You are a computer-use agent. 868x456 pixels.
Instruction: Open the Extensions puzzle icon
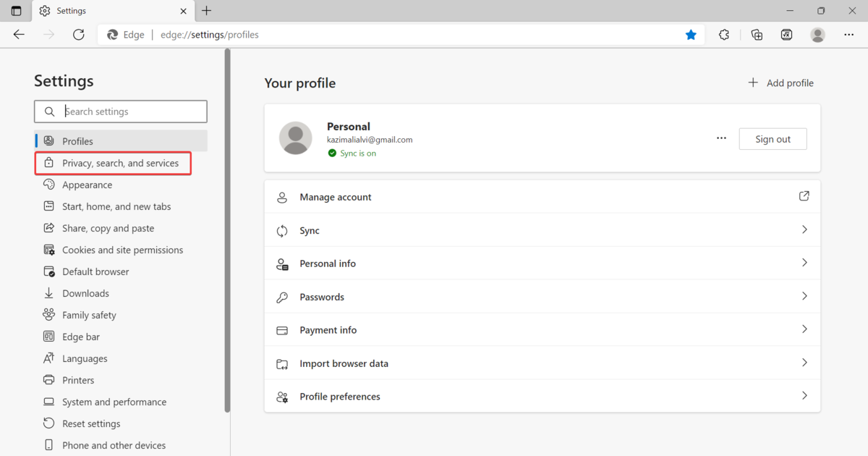tap(724, 35)
